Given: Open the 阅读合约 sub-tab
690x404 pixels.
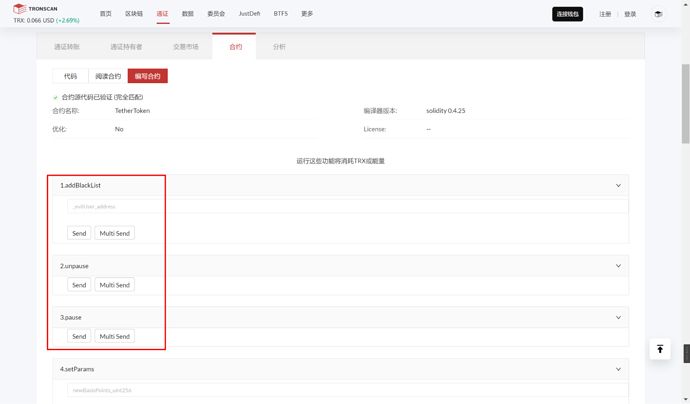Looking at the screenshot, I should tap(108, 76).
